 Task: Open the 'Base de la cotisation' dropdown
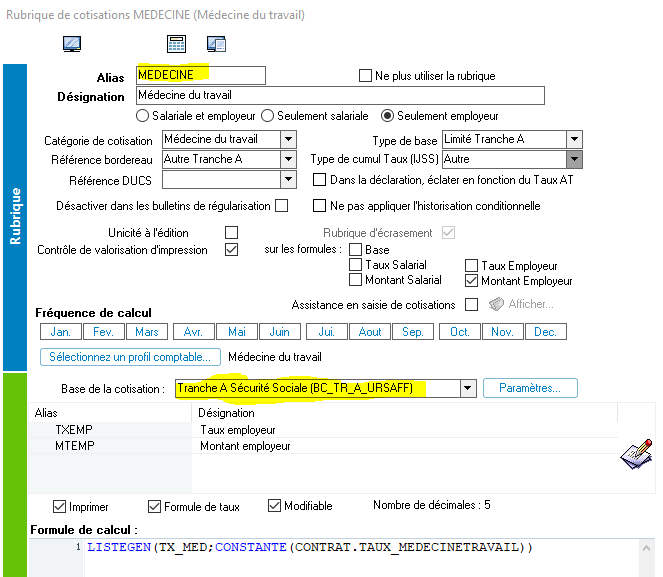click(x=467, y=388)
